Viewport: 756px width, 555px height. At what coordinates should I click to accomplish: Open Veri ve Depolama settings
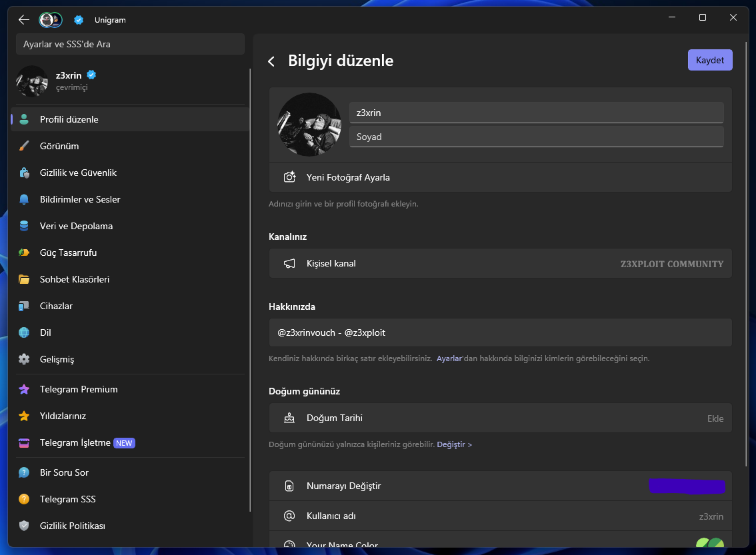pos(130,226)
